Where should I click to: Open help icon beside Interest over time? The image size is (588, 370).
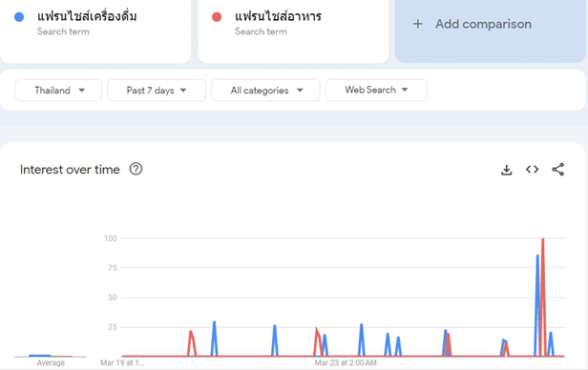(x=136, y=170)
